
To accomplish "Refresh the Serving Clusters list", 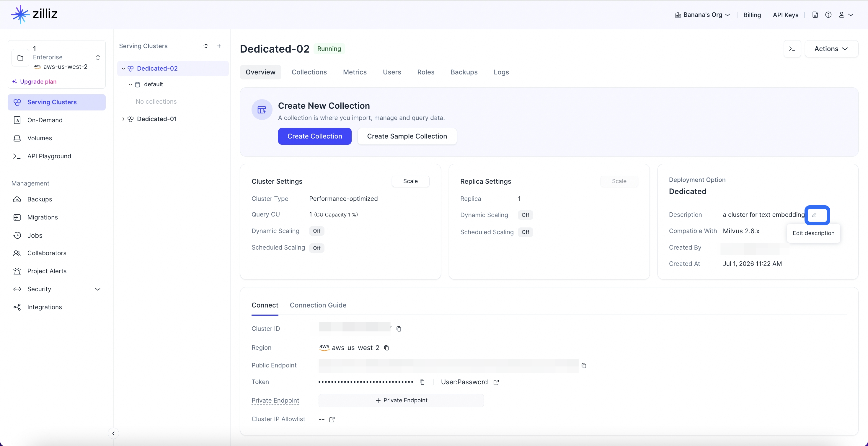I will tap(206, 46).
